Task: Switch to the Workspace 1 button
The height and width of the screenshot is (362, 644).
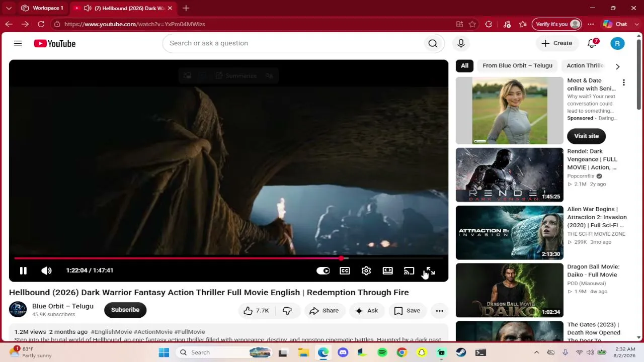Action: coord(42,8)
